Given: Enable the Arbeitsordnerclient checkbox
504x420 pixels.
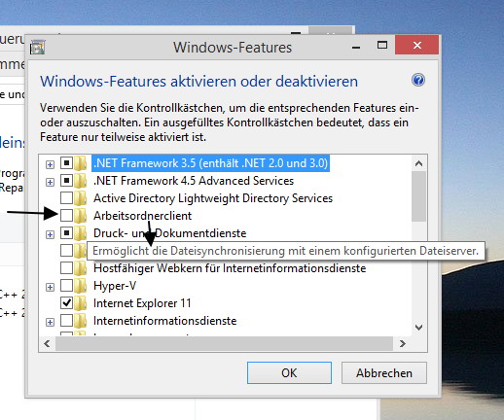Looking at the screenshot, I should pos(66,215).
